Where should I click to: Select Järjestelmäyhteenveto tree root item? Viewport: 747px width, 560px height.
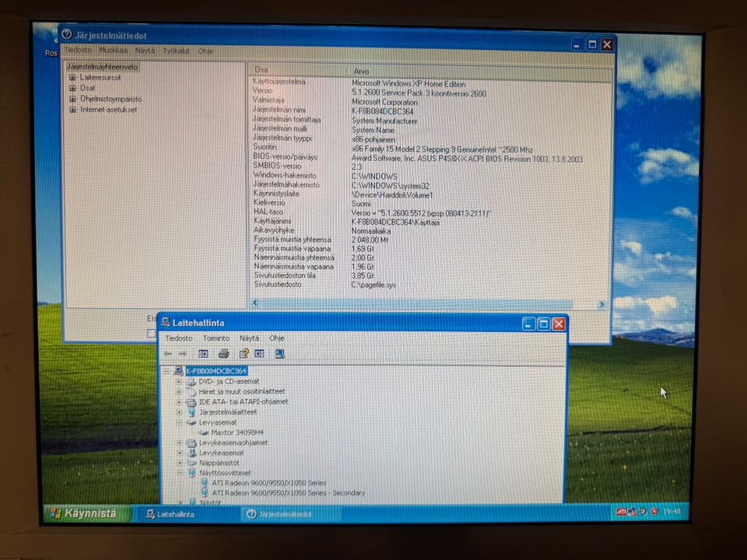click(103, 67)
